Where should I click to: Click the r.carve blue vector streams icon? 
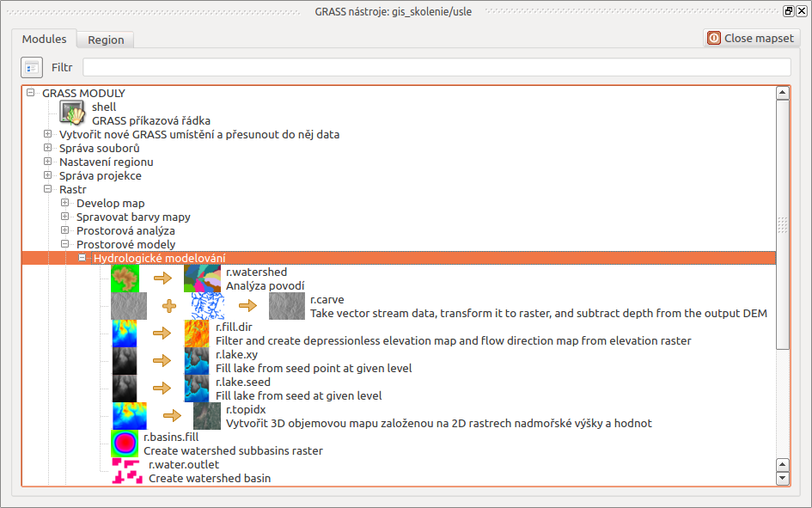pyautogui.click(x=208, y=306)
